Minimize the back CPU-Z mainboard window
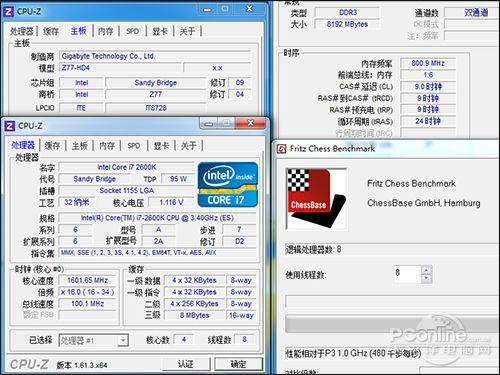Viewport: 500px width, 375px height. coord(207,9)
